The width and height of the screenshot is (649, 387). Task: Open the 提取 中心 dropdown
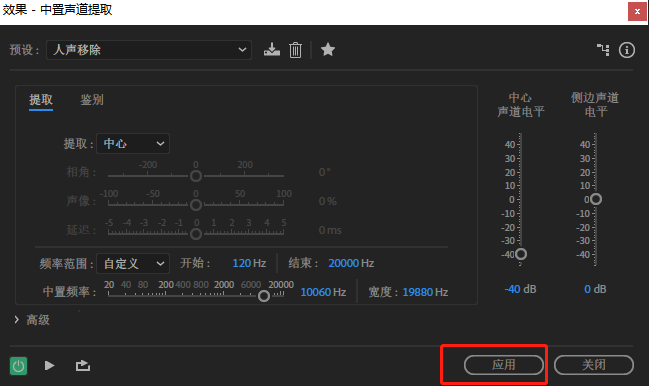[x=133, y=144]
